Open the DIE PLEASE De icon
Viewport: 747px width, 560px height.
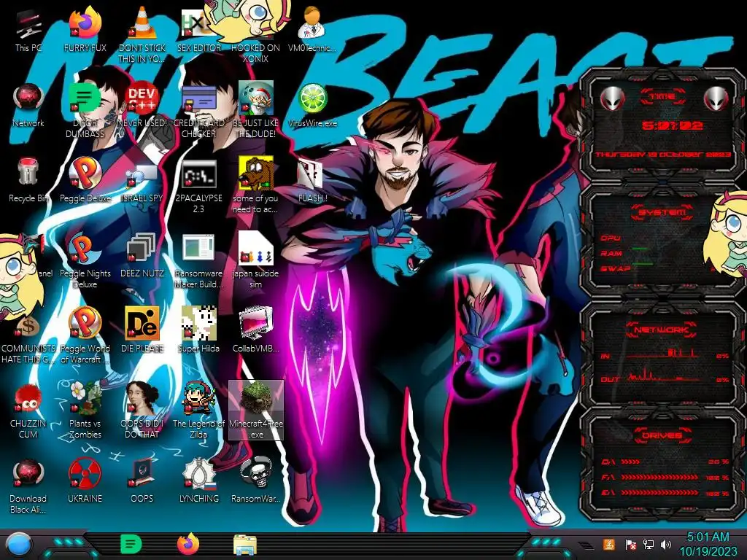pyautogui.click(x=142, y=331)
